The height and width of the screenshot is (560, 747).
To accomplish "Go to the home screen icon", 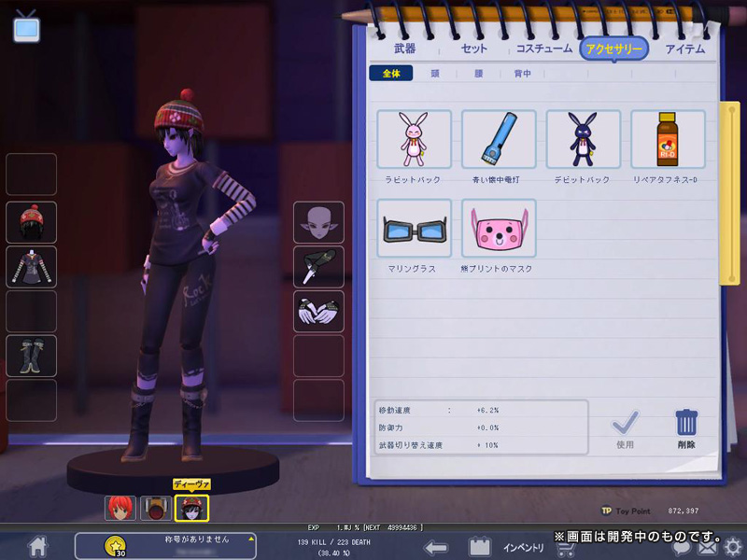I will [x=37, y=547].
